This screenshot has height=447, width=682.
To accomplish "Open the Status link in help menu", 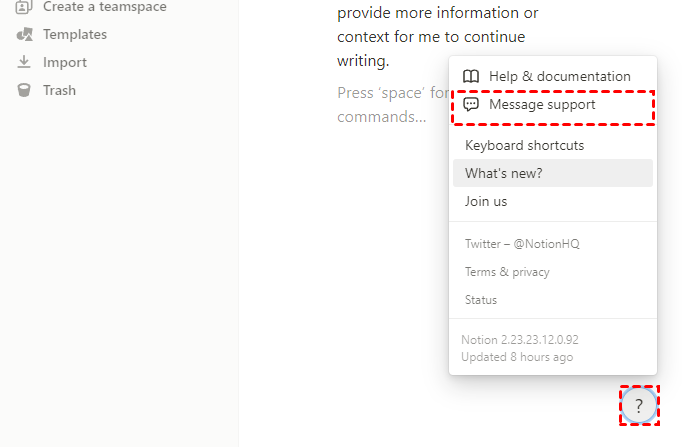I will (x=481, y=300).
